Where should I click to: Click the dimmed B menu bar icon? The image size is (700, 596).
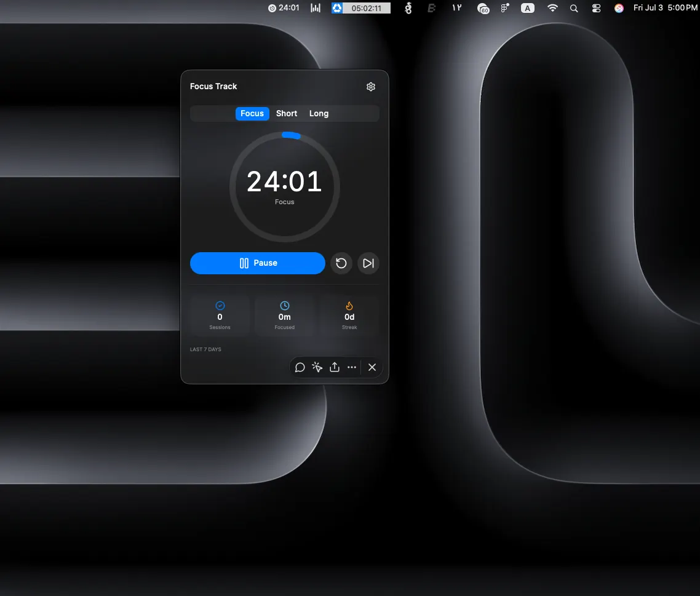pyautogui.click(x=431, y=8)
